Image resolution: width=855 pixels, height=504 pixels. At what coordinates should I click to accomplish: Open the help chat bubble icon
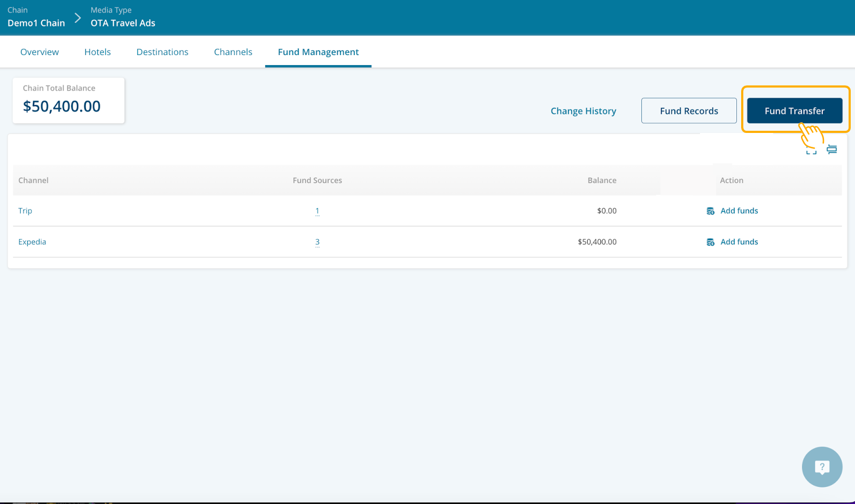(x=822, y=467)
